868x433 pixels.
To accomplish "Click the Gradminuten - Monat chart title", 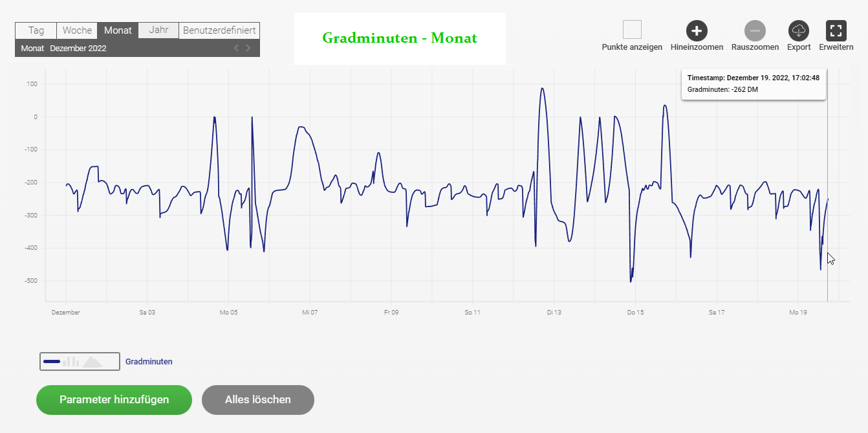I will (x=400, y=38).
